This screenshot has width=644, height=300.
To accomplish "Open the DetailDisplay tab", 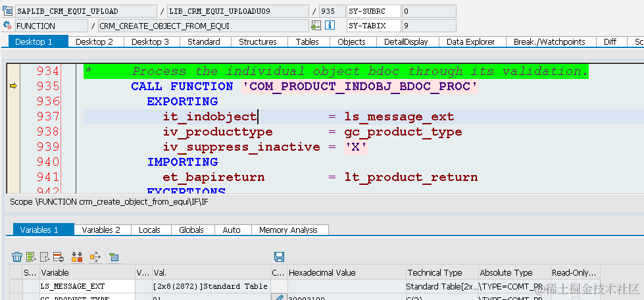I will point(406,41).
